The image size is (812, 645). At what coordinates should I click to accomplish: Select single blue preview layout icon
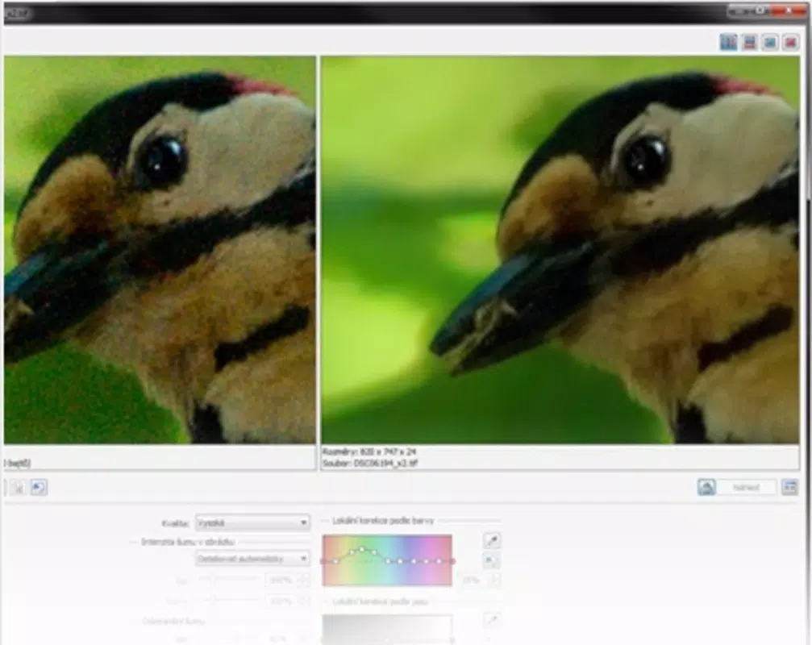(x=770, y=43)
